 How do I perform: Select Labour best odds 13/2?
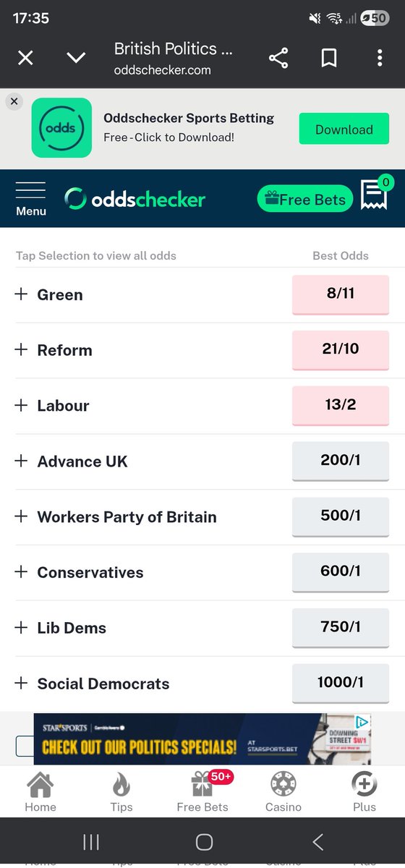(341, 405)
